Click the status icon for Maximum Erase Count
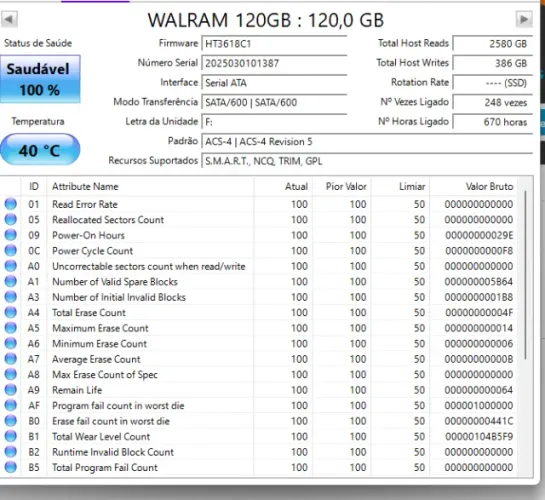This screenshot has width=545, height=500. pos(11,328)
